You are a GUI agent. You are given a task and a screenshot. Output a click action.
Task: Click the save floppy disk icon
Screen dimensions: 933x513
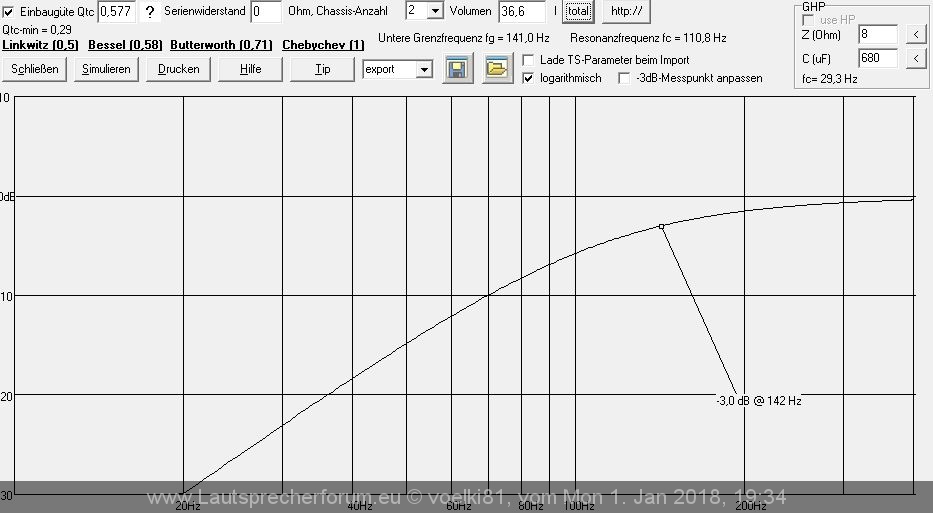[x=458, y=69]
